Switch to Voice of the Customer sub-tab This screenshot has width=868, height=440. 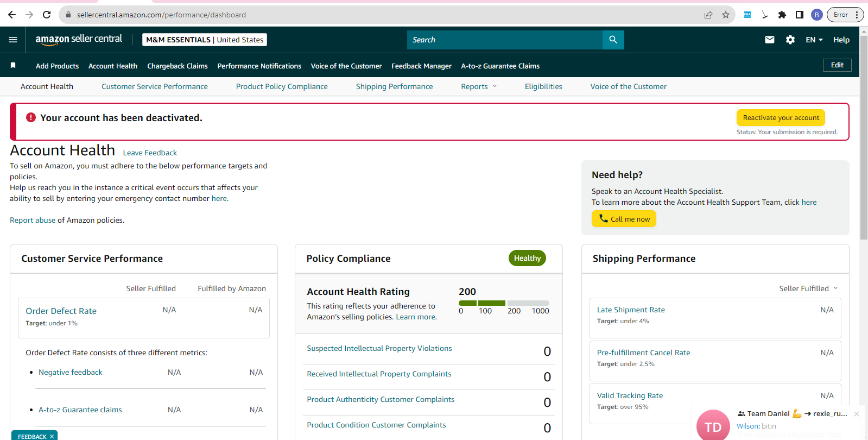(629, 86)
